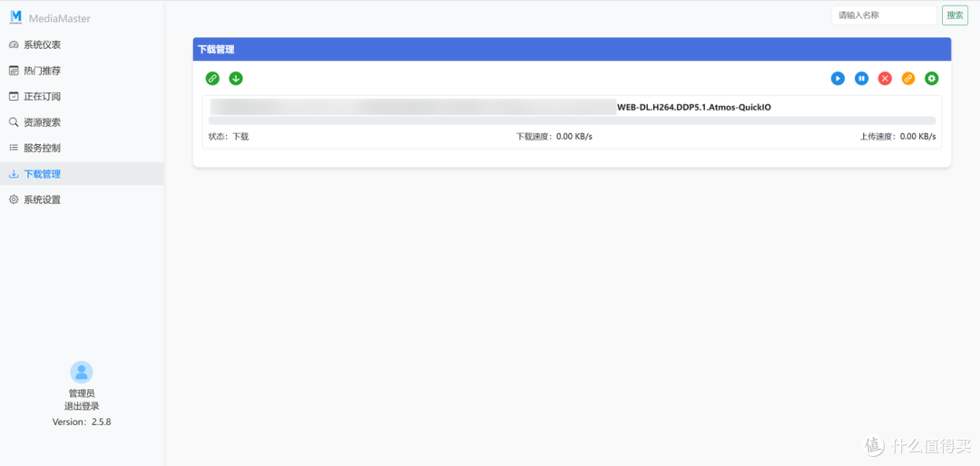Select the 下载管理 sidebar item
This screenshot has width=980, height=466.
tap(82, 174)
